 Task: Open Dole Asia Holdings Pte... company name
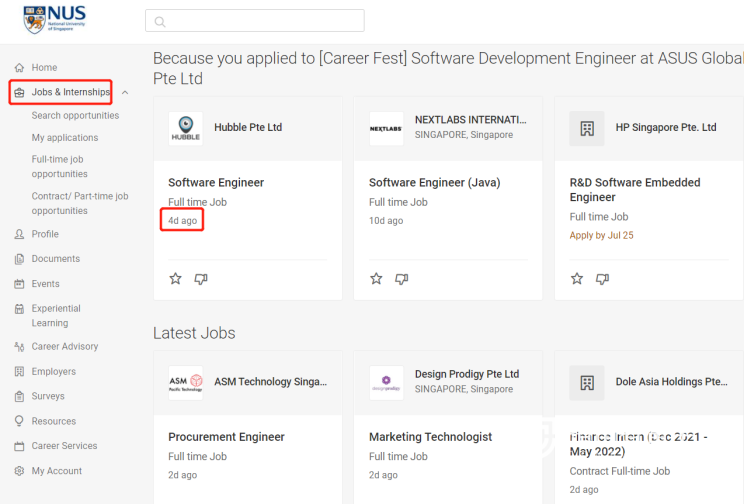pyautogui.click(x=671, y=381)
